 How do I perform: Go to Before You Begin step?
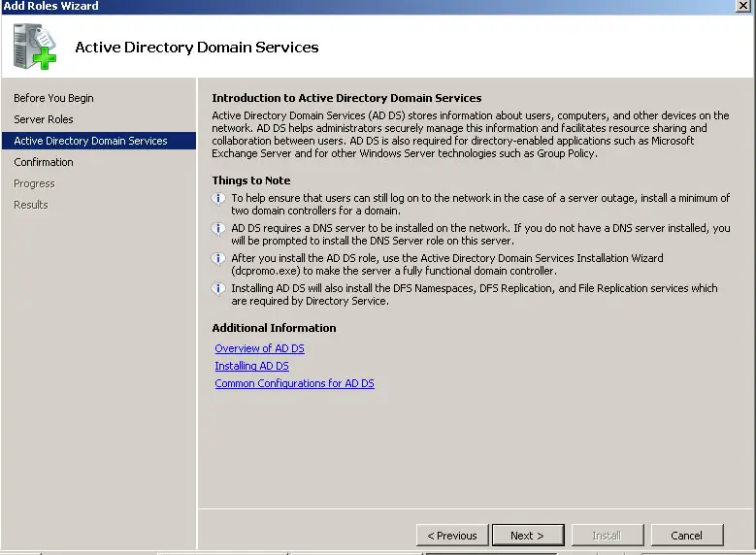[53, 98]
